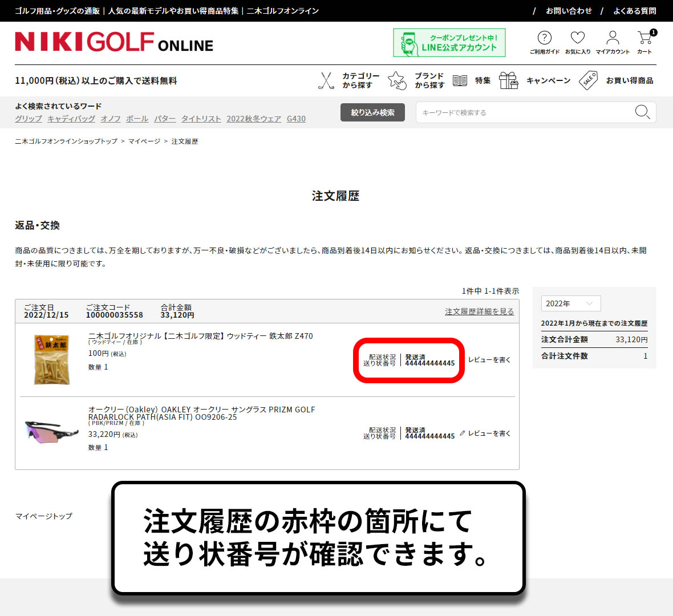The height and width of the screenshot is (616, 673).
Task: Open the shopping cart icon
Action: point(645,39)
